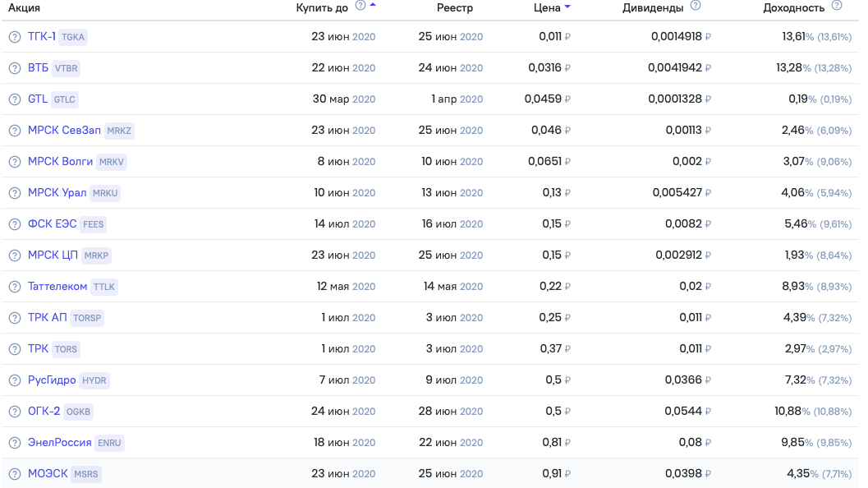Screen dimensions: 868x488
Task: Click the TGKA ticker badge
Action: 73,37
